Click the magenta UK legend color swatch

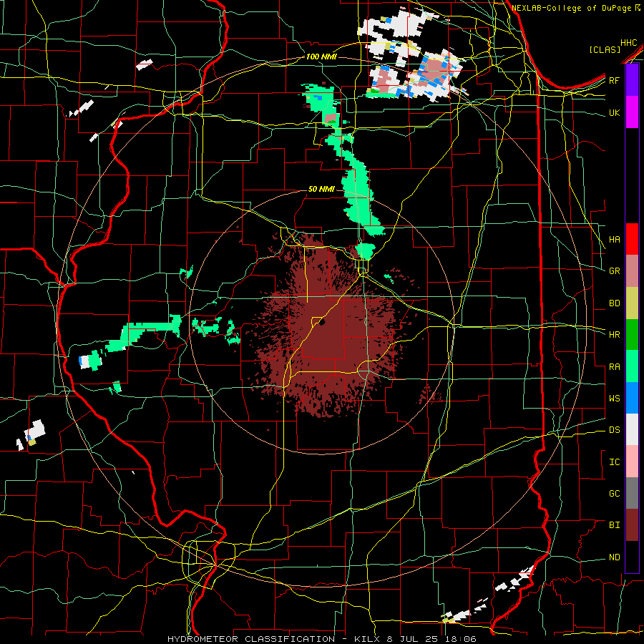tap(632, 112)
